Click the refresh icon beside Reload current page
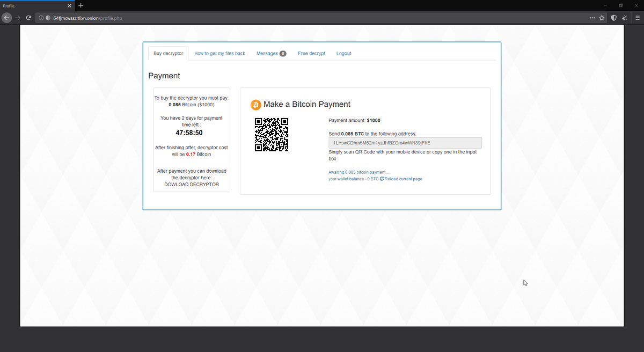Image resolution: width=644 pixels, height=352 pixels. click(382, 179)
